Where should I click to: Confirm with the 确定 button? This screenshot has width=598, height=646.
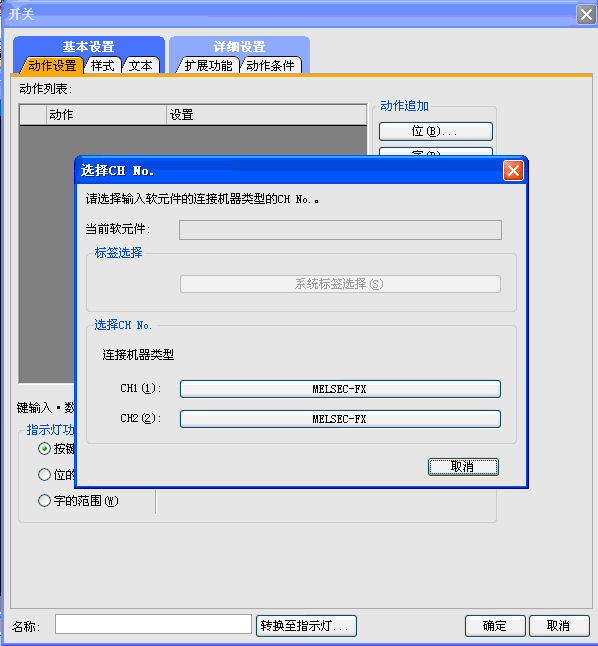495,626
